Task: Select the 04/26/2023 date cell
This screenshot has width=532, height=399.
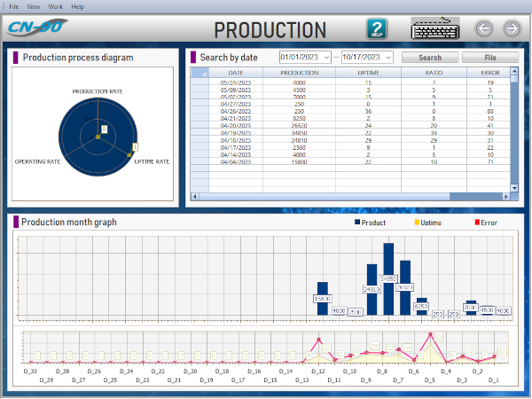Action: [236, 112]
